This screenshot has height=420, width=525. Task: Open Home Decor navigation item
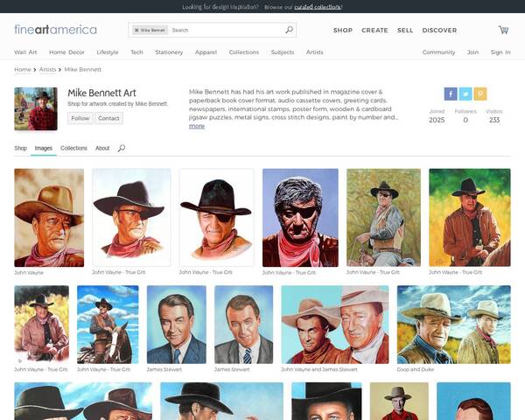tap(66, 52)
